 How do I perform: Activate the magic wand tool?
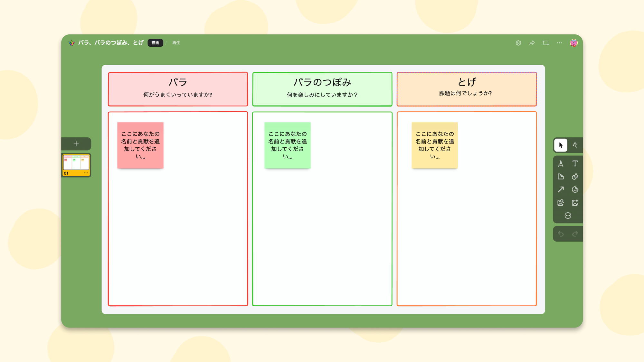[x=575, y=145]
